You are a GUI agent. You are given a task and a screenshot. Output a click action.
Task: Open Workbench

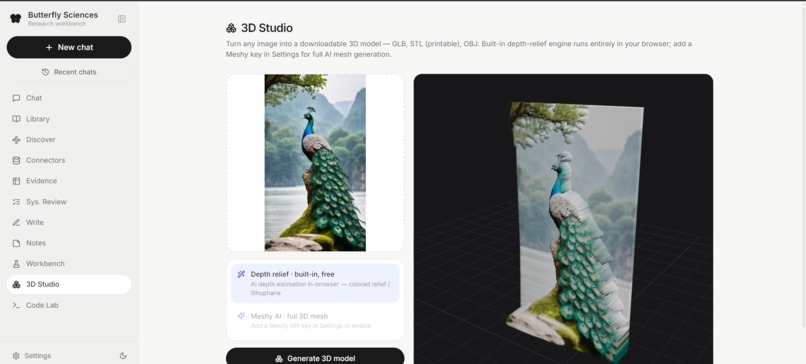tap(69, 264)
